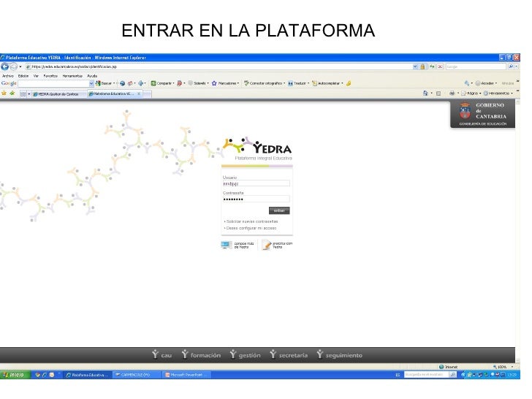Image resolution: width=532 pixels, height=399 pixels.
Task: Click the Google Toolbar wrench settings icon
Action: (x=467, y=83)
